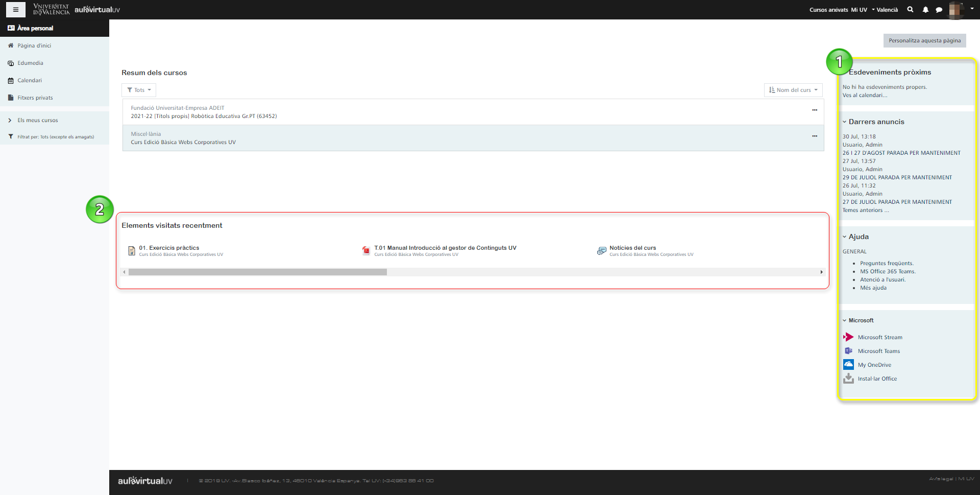Open options menu for Webs Corporatives course
Image resolution: width=980 pixels, height=495 pixels.
tap(815, 136)
